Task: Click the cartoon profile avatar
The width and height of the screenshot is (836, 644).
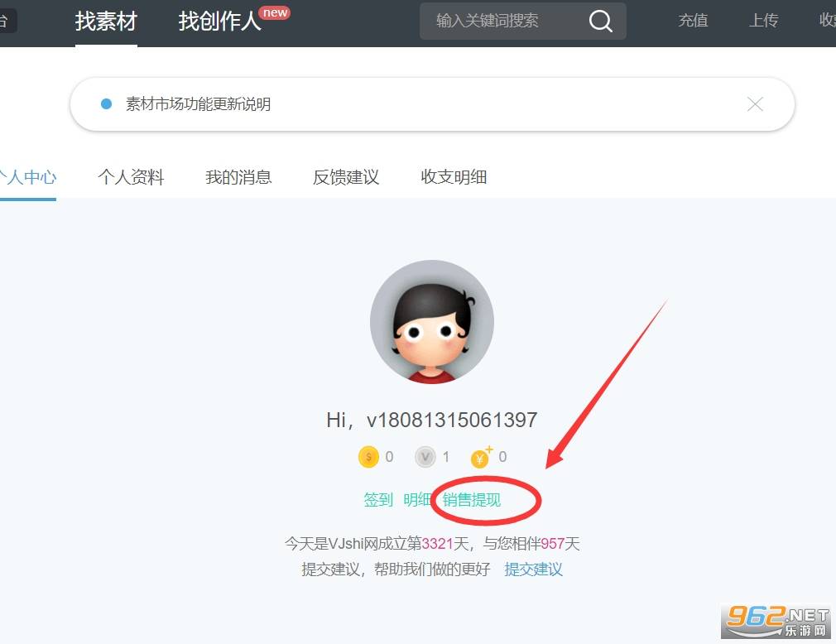Action: 432,322
